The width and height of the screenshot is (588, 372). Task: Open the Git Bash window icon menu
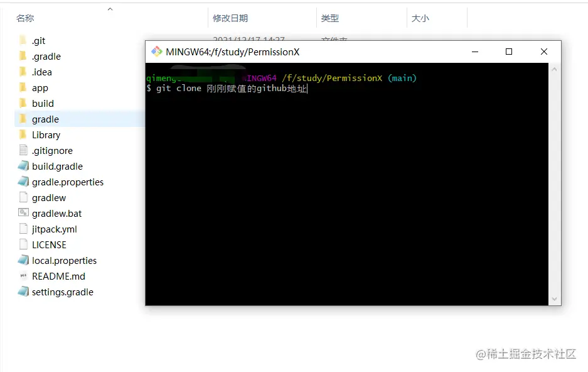(x=156, y=52)
